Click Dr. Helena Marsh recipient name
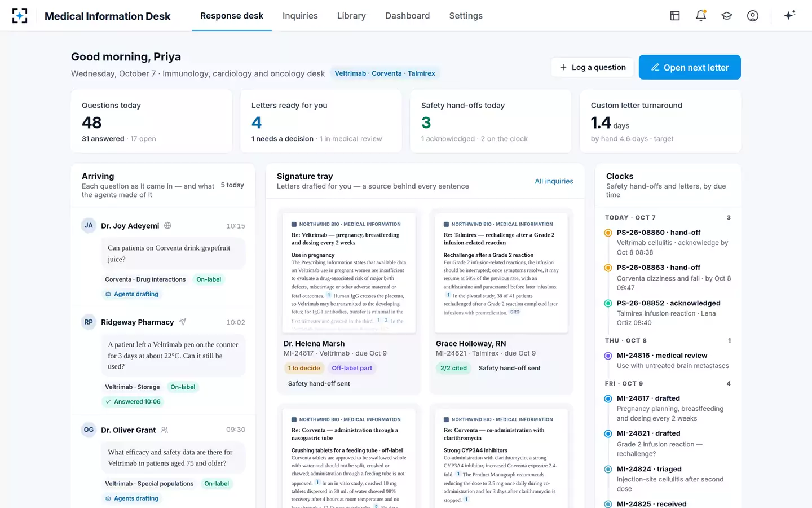Screen dimensions: 812x508 point(314,344)
